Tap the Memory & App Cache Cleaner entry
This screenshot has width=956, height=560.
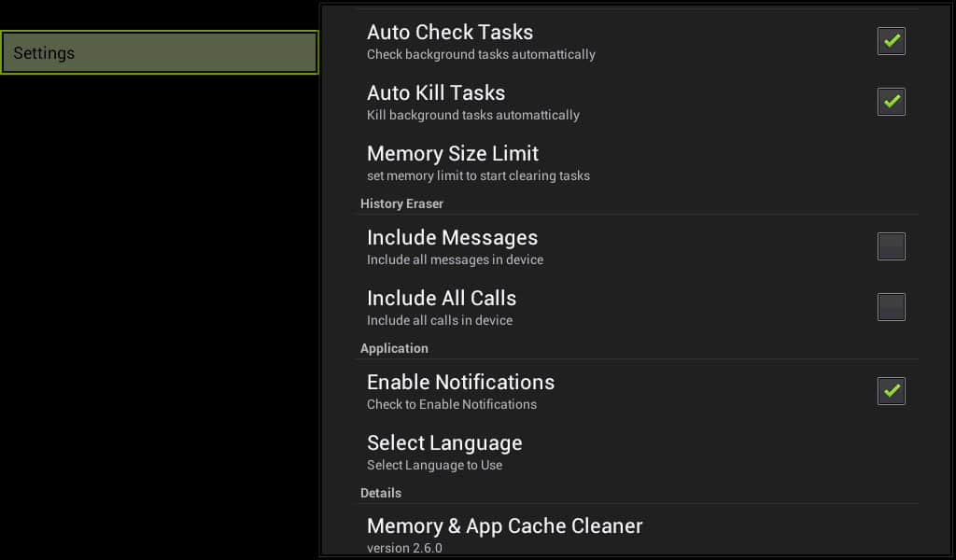[504, 526]
